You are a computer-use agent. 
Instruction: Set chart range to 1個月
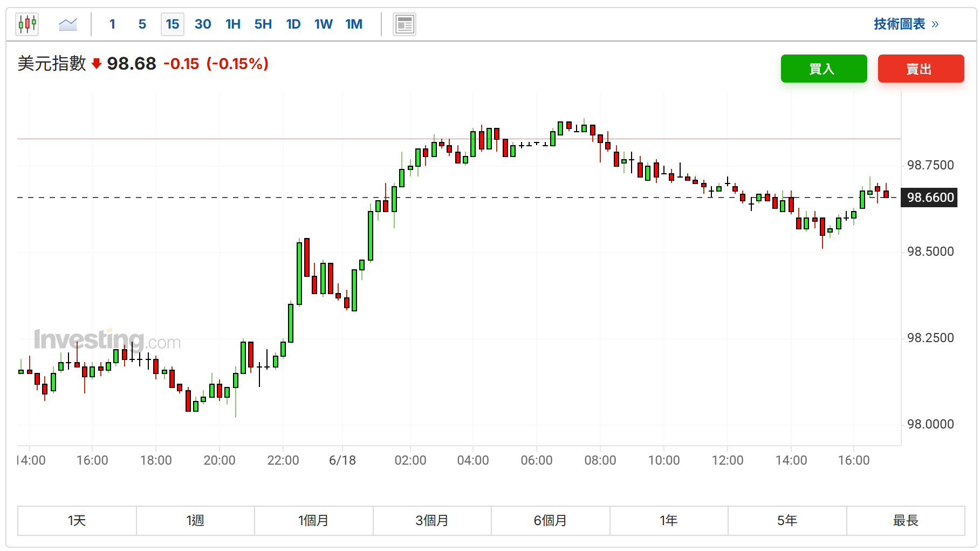(x=313, y=521)
